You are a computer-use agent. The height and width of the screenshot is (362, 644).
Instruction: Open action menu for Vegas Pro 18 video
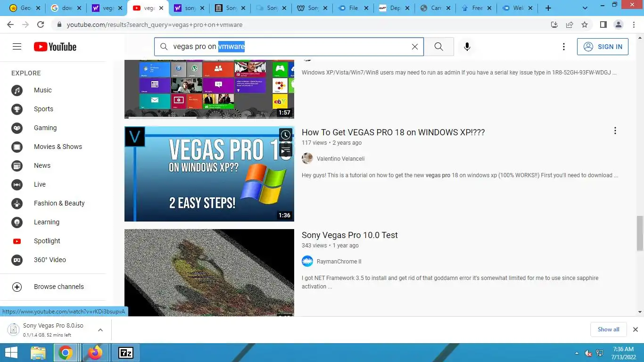point(615,131)
